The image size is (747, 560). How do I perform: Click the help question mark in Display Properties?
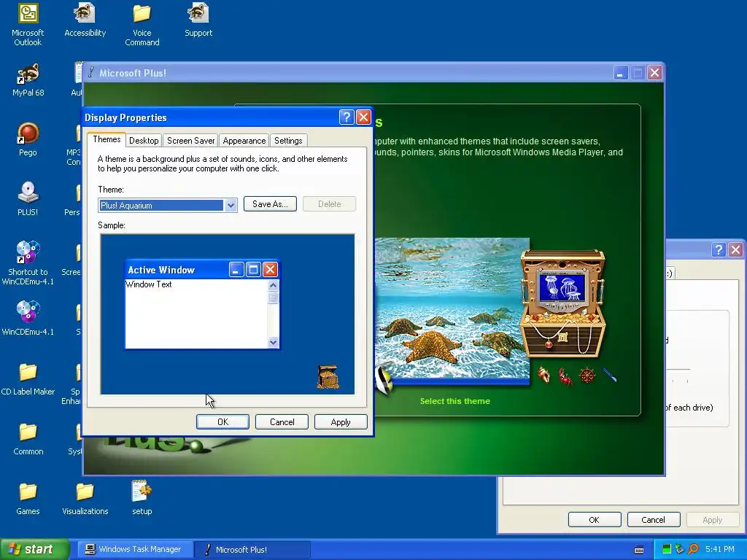(347, 117)
